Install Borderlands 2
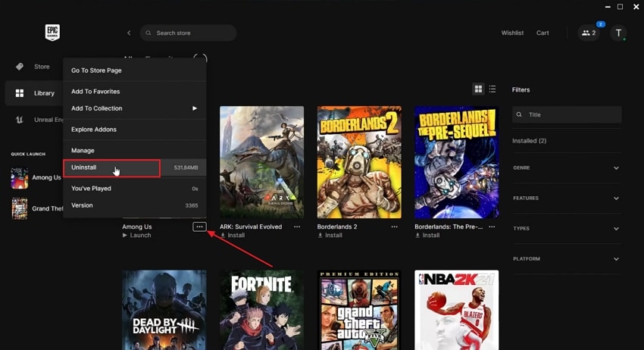Image resolution: width=644 pixels, height=350 pixels. tap(330, 236)
